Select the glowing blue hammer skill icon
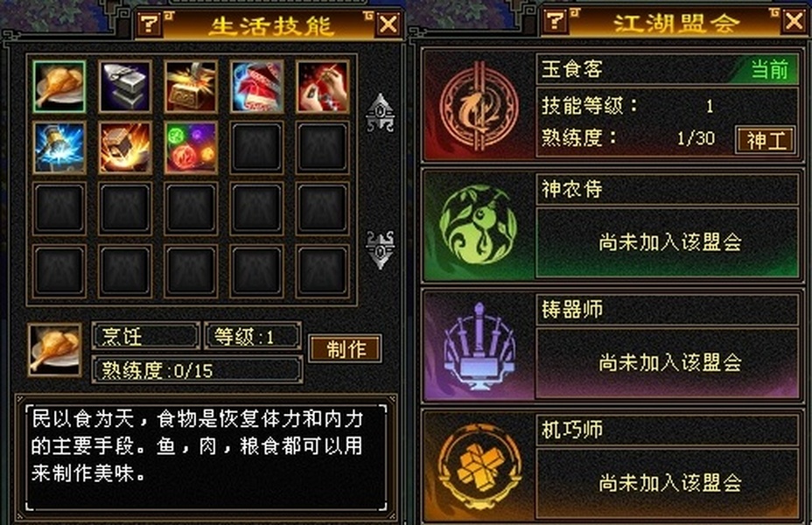Screen dimensions: 812x525 click(x=59, y=148)
